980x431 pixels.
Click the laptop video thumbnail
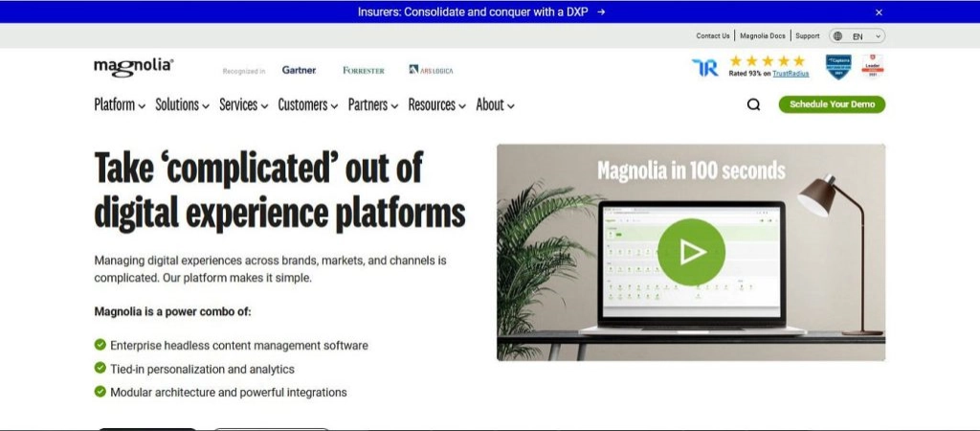(691, 253)
